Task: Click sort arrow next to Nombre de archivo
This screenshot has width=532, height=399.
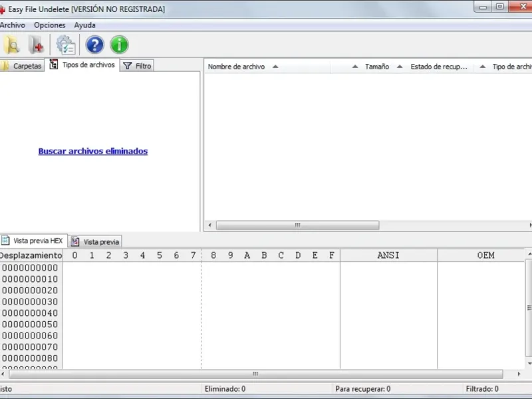Action: [x=275, y=66]
